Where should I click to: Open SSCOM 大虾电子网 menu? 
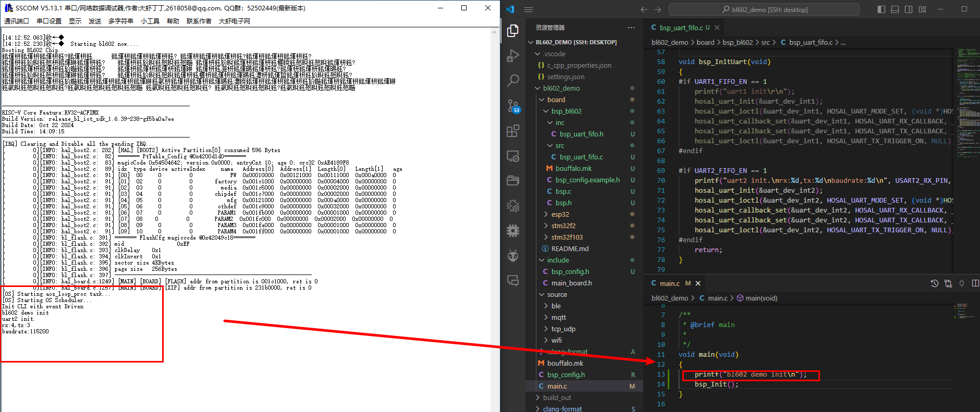[x=235, y=21]
